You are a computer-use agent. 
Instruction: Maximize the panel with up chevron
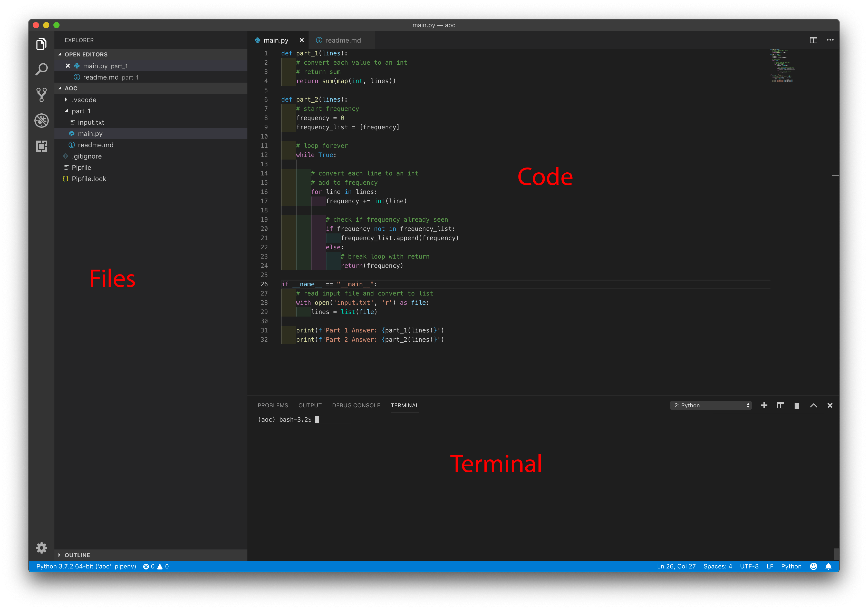(813, 405)
